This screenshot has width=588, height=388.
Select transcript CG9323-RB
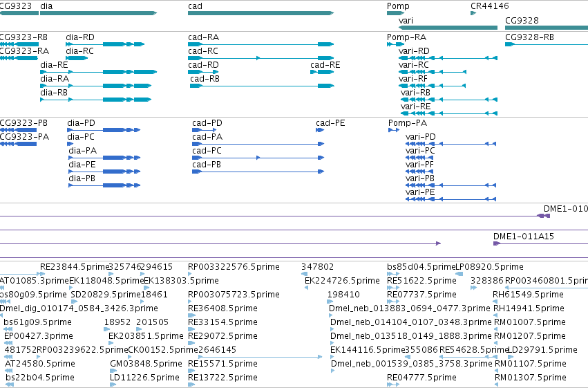tap(23, 37)
